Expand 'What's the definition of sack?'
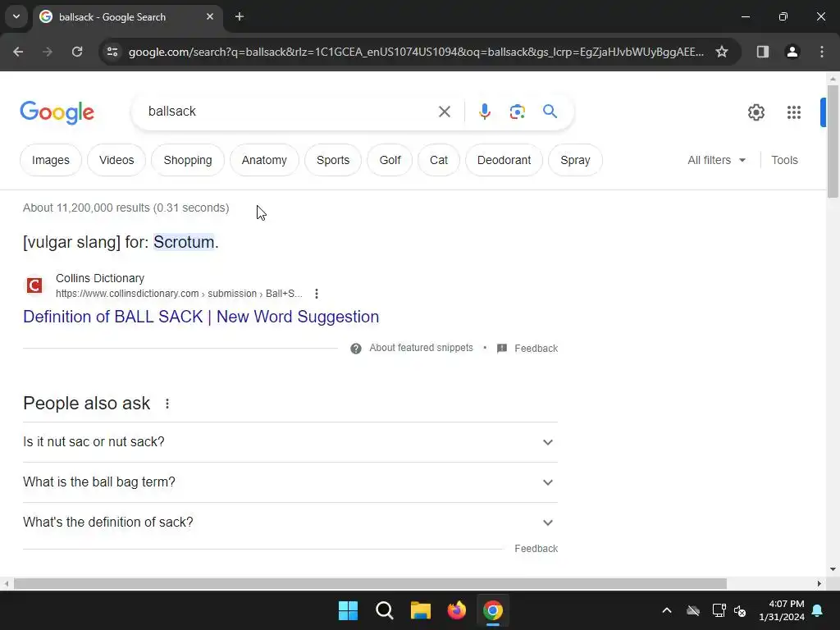 click(x=290, y=523)
